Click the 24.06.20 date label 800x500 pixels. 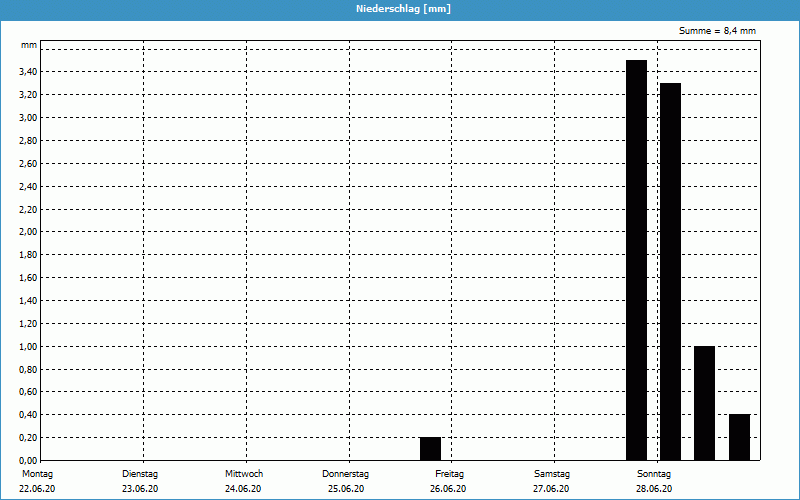[243, 489]
